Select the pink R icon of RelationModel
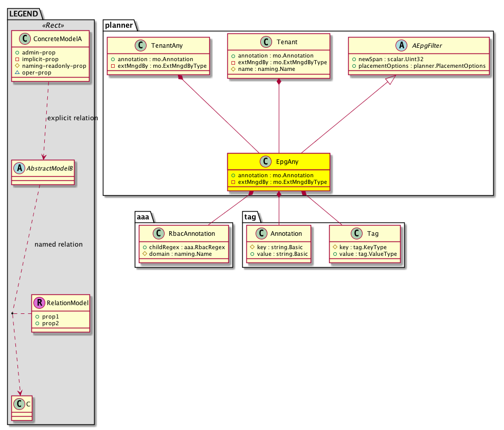 39,303
